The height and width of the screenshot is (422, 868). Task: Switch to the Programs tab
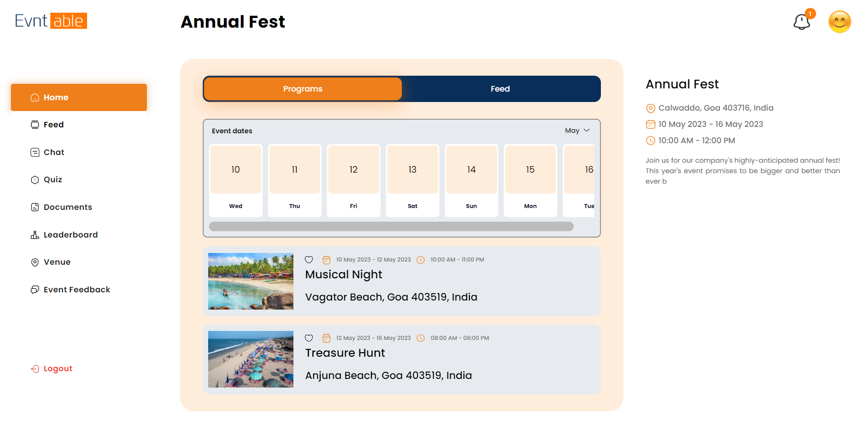[302, 89]
